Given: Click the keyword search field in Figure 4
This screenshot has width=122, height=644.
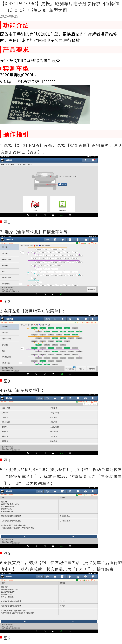Looking at the screenshot, I should [x=90, y=404].
